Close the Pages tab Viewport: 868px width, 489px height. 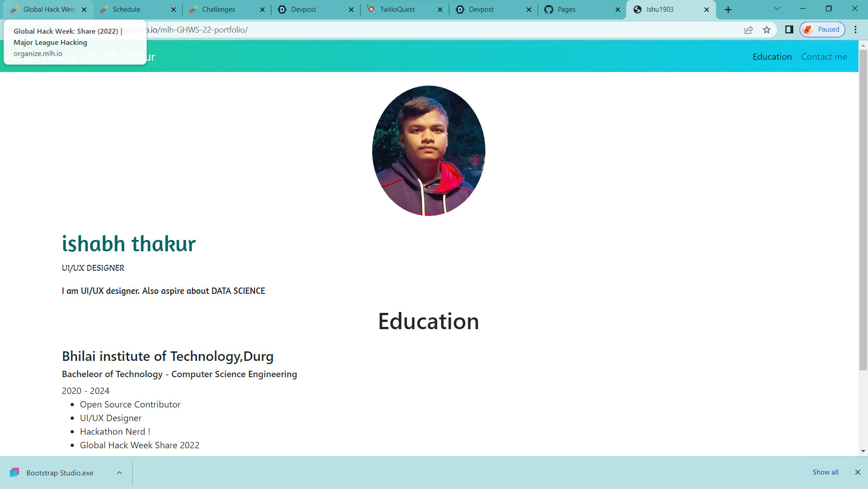click(x=618, y=10)
